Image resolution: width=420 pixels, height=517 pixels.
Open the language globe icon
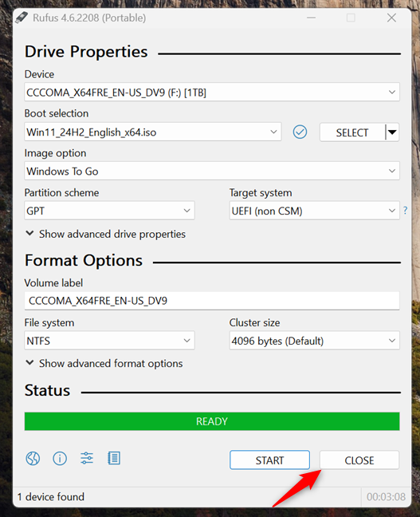33,458
